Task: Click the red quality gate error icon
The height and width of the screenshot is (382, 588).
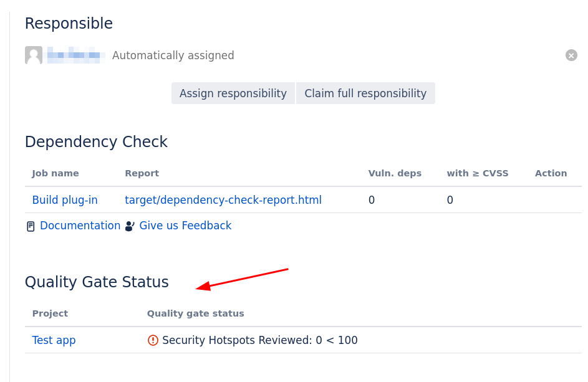Action: [x=153, y=340]
